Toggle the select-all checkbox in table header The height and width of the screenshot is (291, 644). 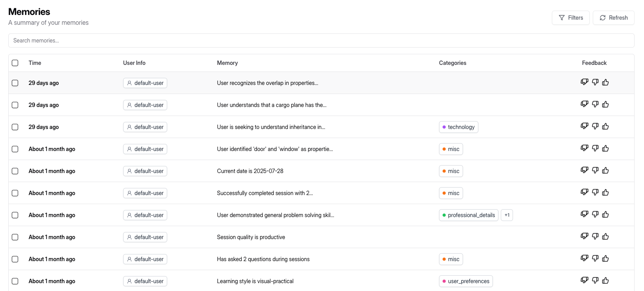15,63
